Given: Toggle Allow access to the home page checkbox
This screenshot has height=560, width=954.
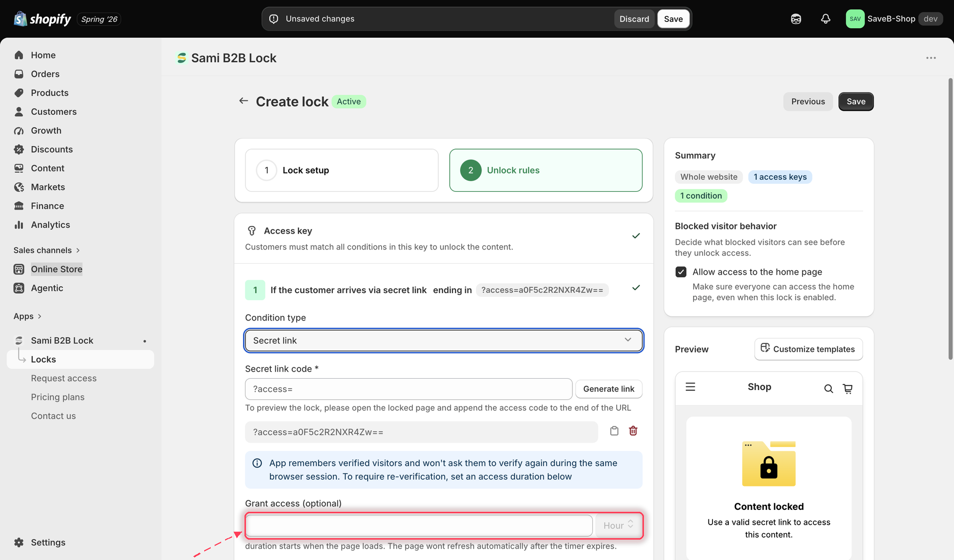Looking at the screenshot, I should pyautogui.click(x=681, y=272).
